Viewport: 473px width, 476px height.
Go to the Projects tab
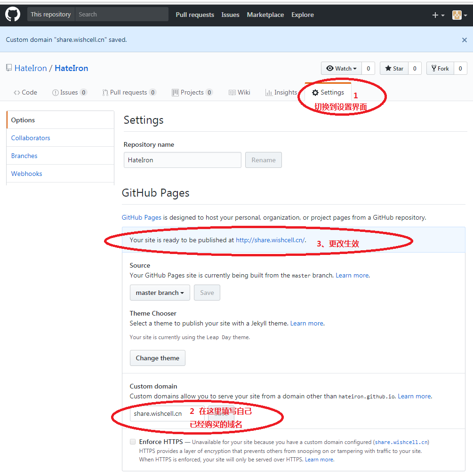[x=192, y=92]
